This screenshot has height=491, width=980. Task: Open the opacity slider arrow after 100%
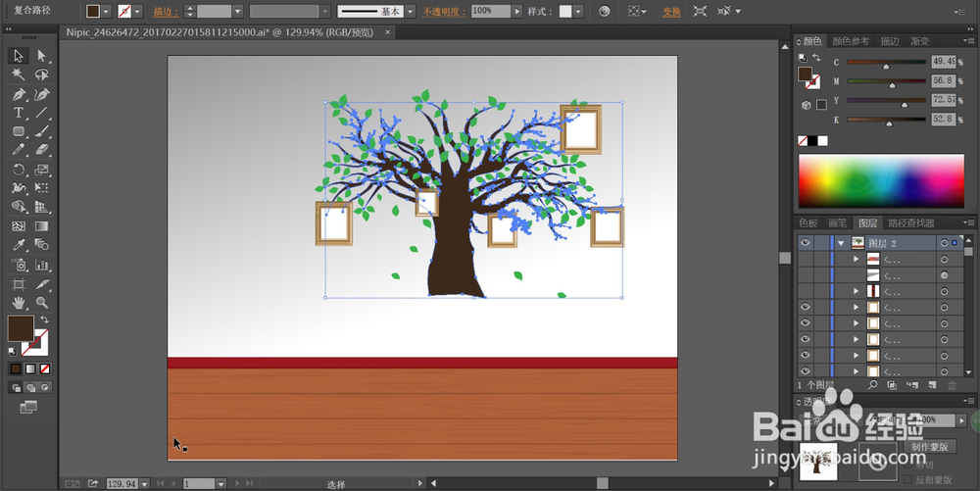(x=516, y=11)
